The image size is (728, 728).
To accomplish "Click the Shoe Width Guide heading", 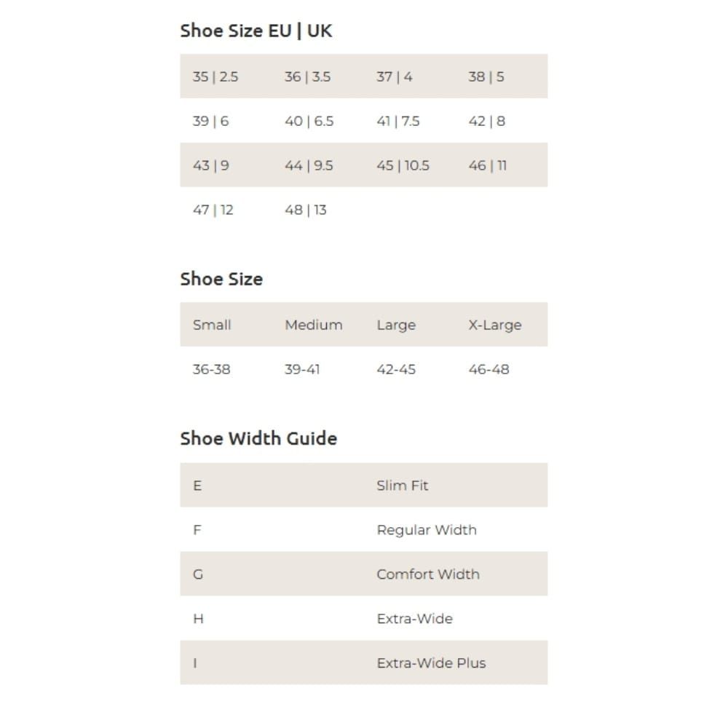I will tap(258, 438).
